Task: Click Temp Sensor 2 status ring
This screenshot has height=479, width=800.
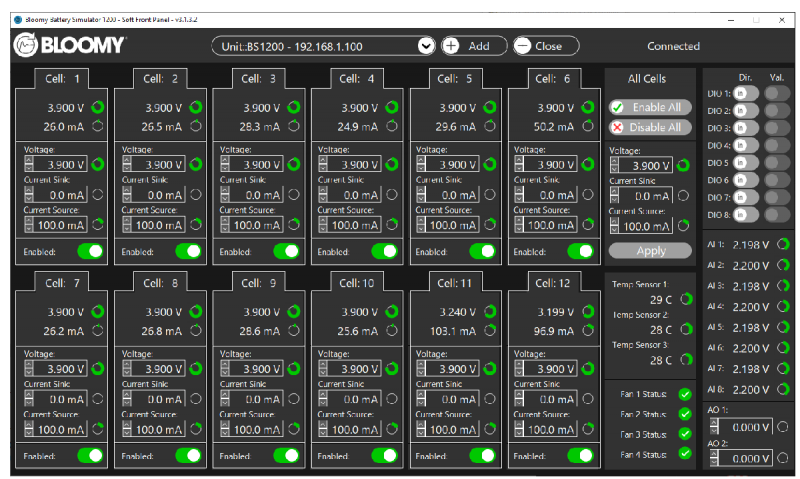Action: [x=686, y=329]
